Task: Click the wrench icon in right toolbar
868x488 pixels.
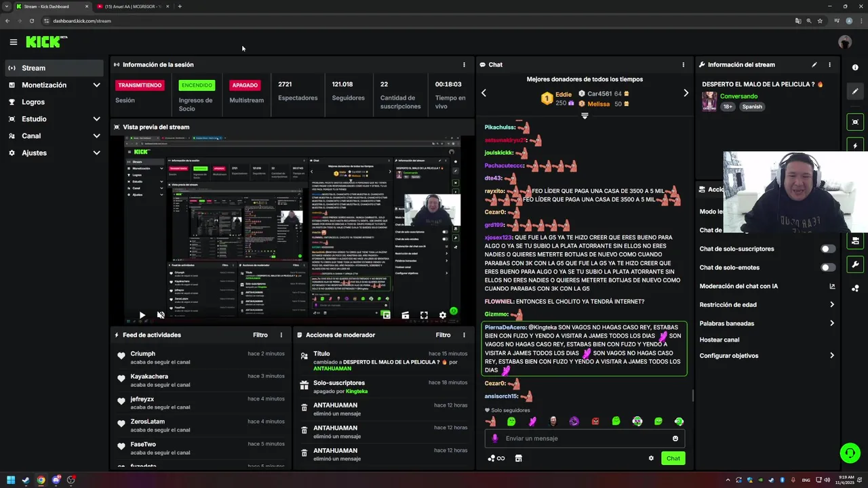Action: (855, 264)
